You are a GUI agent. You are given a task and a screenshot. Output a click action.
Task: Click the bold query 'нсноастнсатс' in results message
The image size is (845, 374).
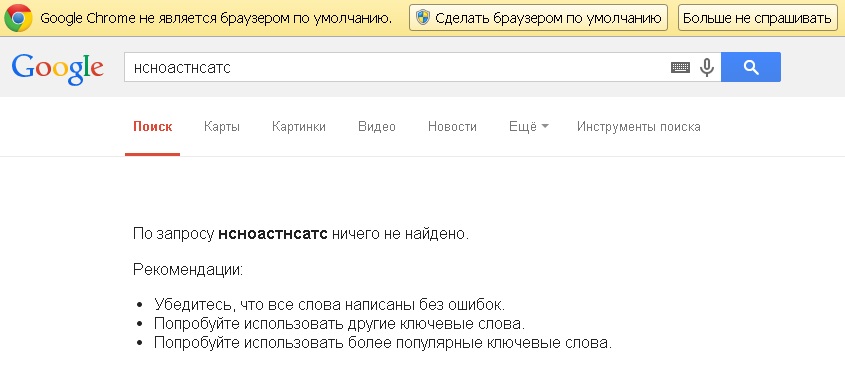(273, 234)
